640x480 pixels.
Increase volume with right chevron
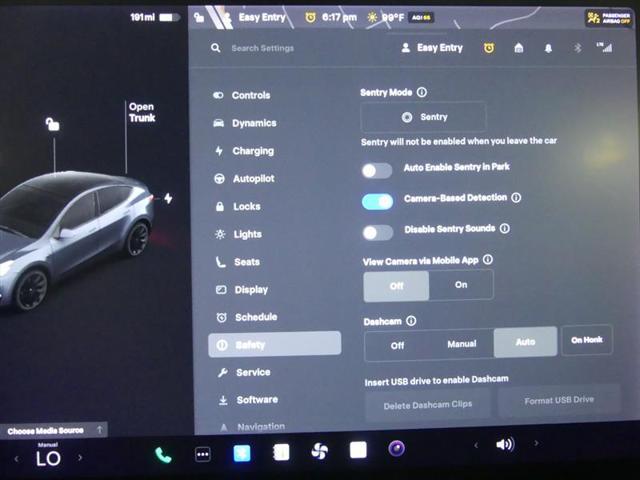(536, 443)
